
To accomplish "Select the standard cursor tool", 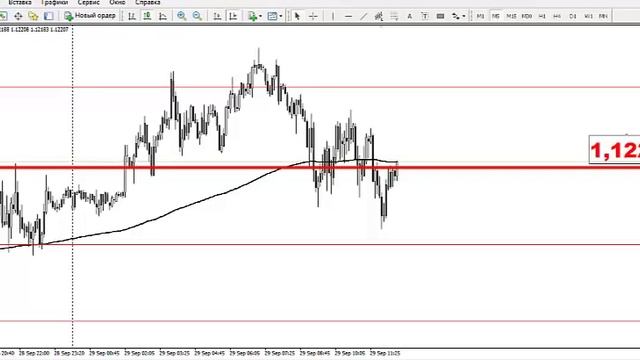I will click(x=297, y=16).
